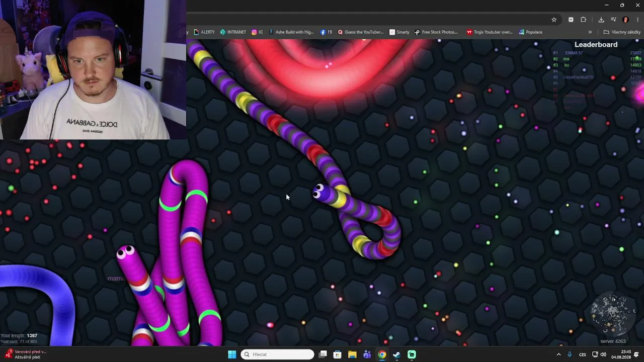Open Steam from the taskbar
This screenshot has height=362, width=644.
pyautogui.click(x=397, y=354)
